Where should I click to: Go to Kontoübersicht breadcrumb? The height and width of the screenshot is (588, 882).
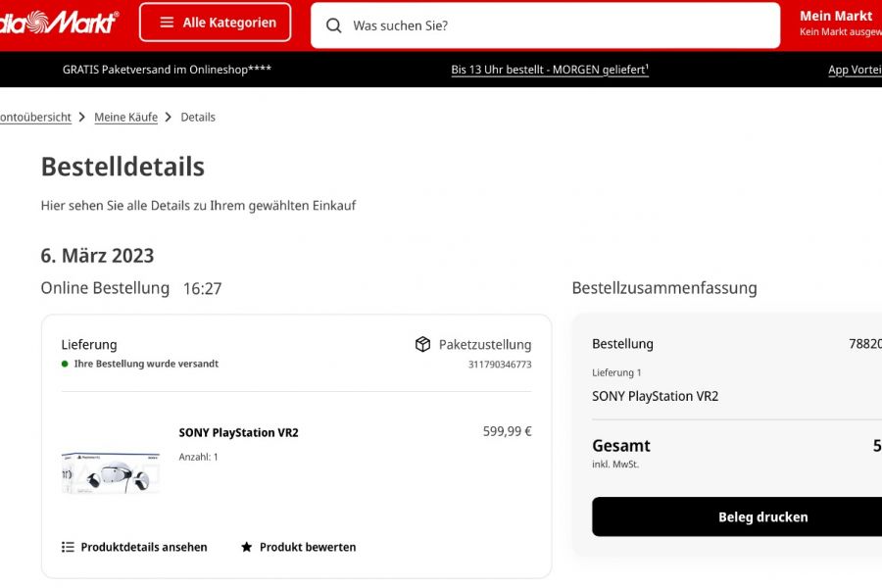click(x=35, y=117)
